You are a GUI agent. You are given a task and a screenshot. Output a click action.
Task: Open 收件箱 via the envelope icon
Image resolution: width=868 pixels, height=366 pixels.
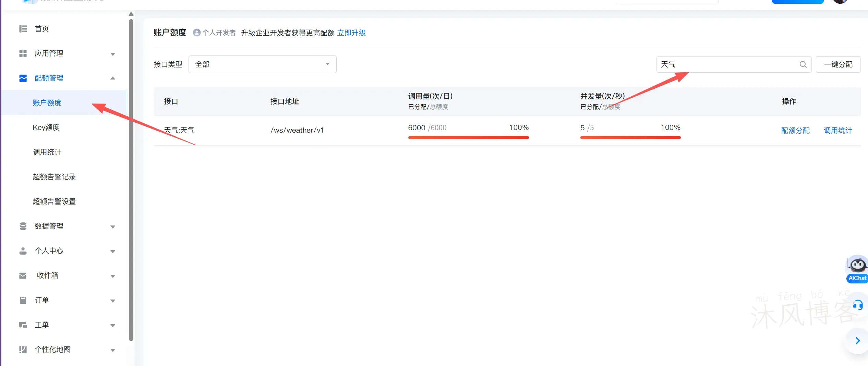tap(23, 276)
